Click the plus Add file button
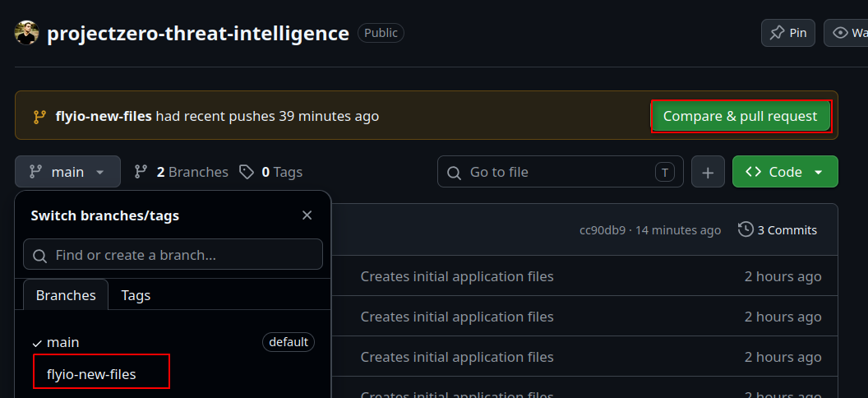 (x=708, y=172)
